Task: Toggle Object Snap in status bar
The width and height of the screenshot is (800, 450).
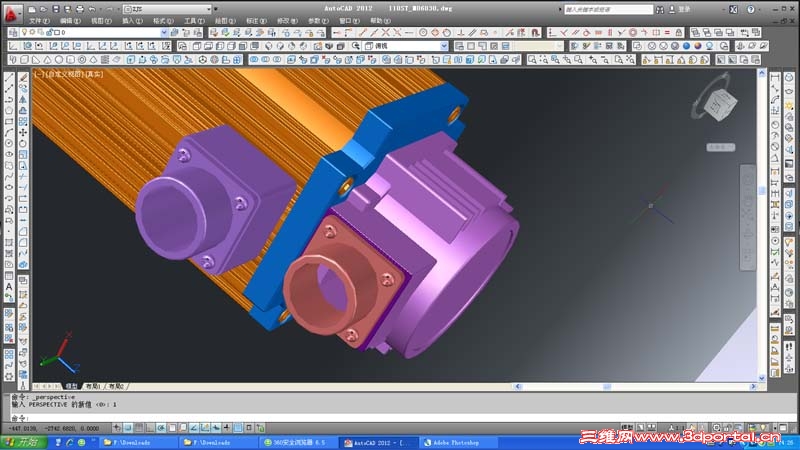Action: (172, 428)
